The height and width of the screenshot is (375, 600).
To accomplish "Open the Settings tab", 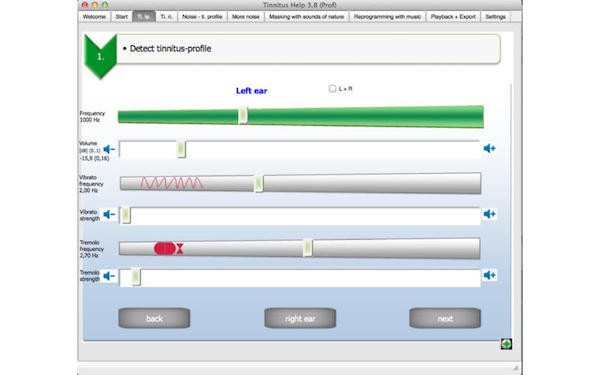I will [496, 17].
